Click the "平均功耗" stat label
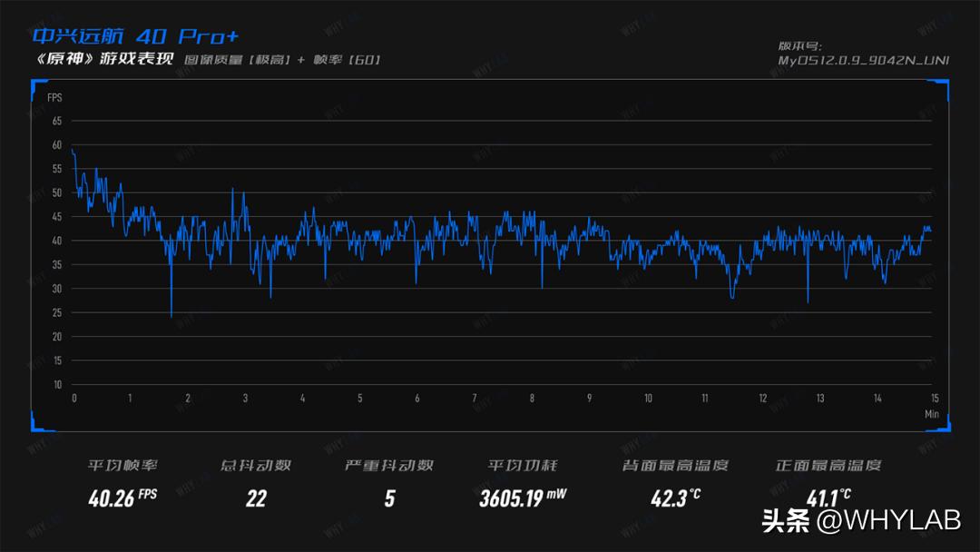The height and width of the screenshot is (552, 980). point(523,465)
